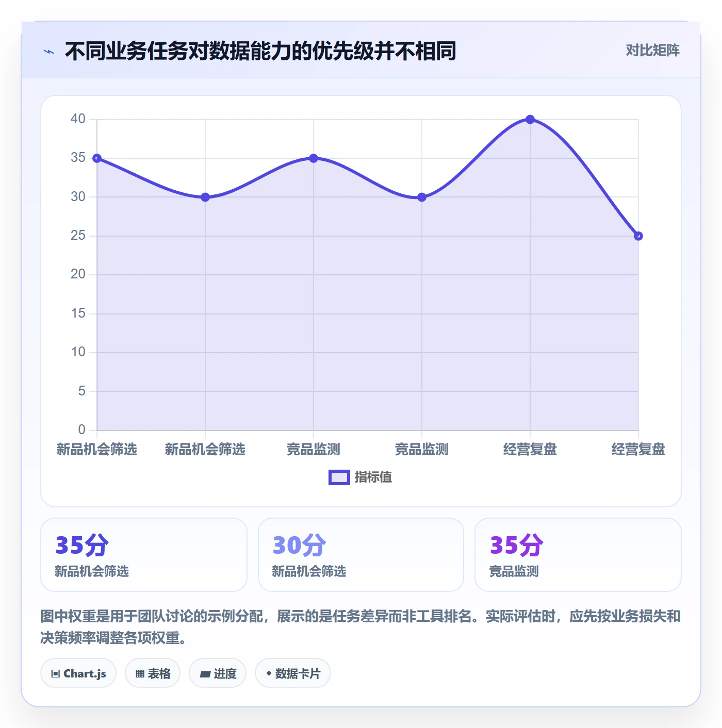Click the grid icon in the 表格 chip
722x728 pixels.
140,673
